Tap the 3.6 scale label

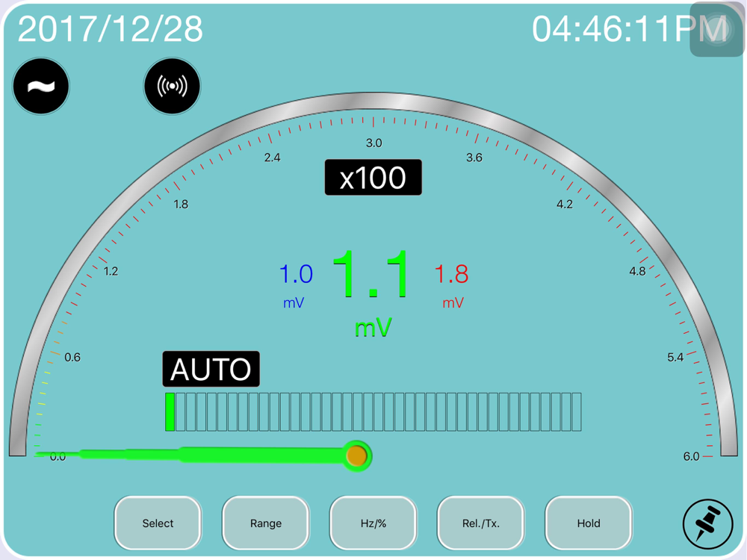coord(474,158)
